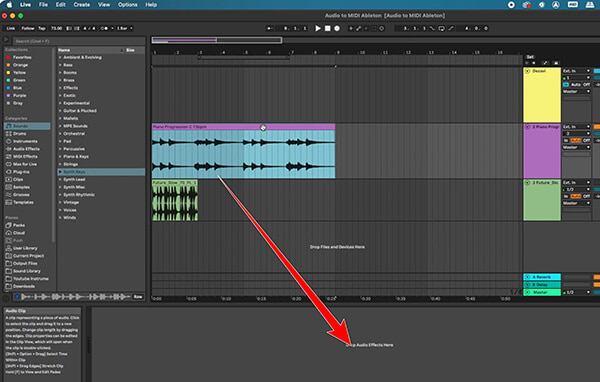Toggle the Link button

point(11,28)
